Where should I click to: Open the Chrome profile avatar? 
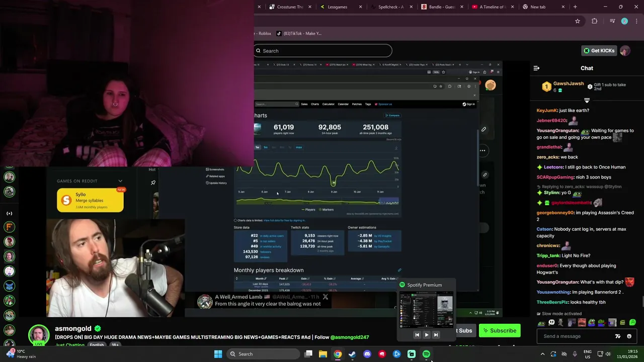pos(624,21)
